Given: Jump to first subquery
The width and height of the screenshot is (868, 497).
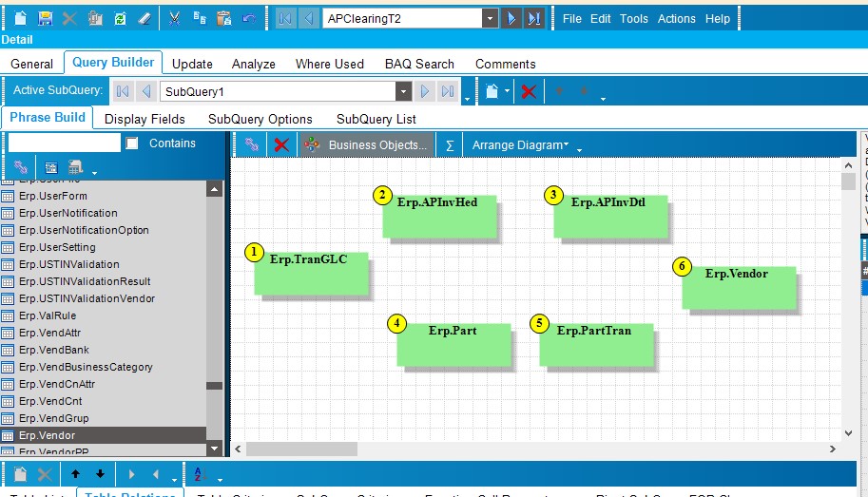Looking at the screenshot, I should tap(123, 91).
